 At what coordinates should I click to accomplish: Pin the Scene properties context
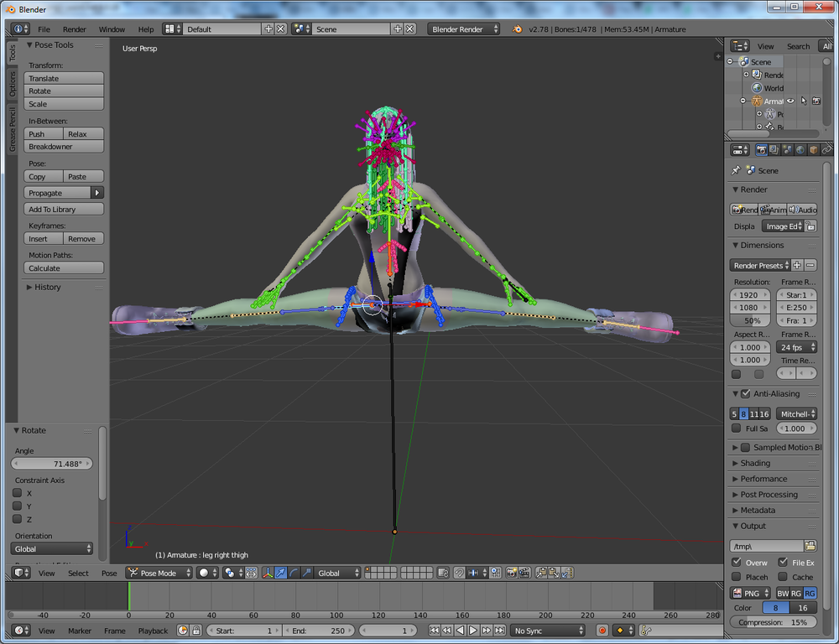(x=736, y=170)
